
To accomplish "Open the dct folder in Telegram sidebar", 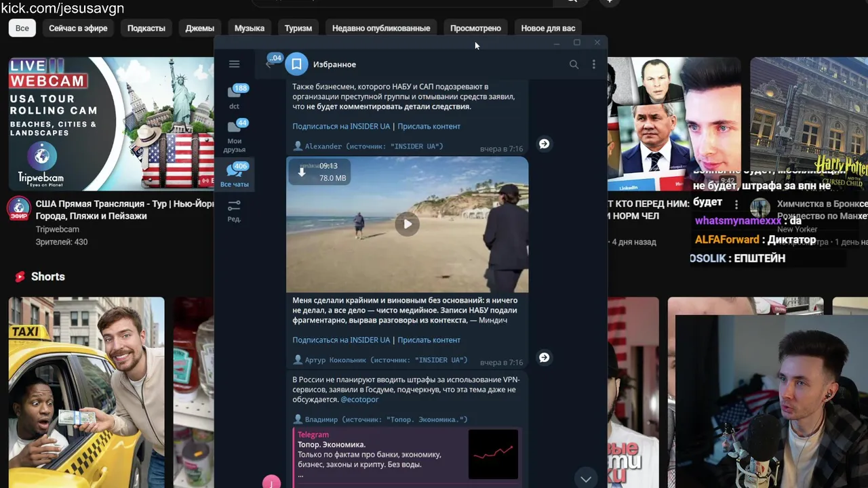I will (234, 97).
